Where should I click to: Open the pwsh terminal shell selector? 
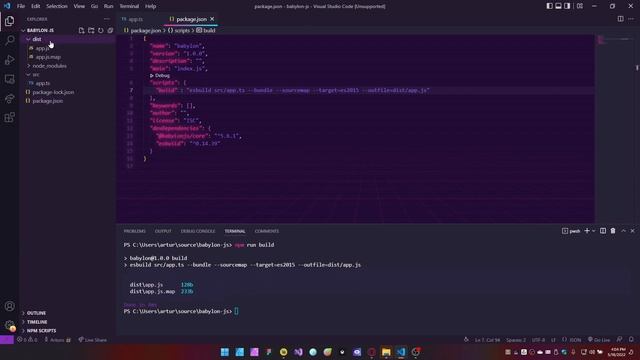pos(571,231)
